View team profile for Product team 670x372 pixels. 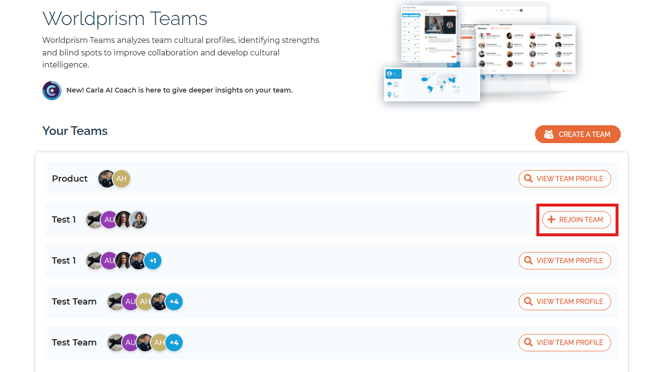click(564, 179)
